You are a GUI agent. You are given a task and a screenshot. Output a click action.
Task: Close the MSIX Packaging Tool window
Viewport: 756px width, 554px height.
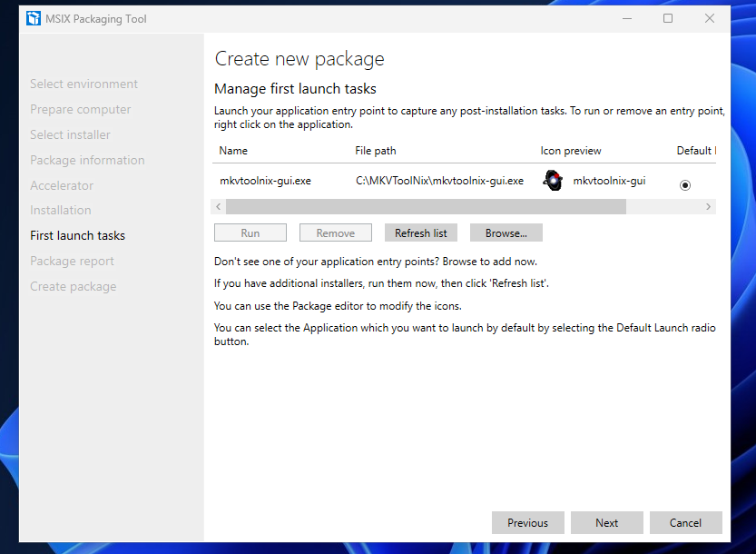709,18
